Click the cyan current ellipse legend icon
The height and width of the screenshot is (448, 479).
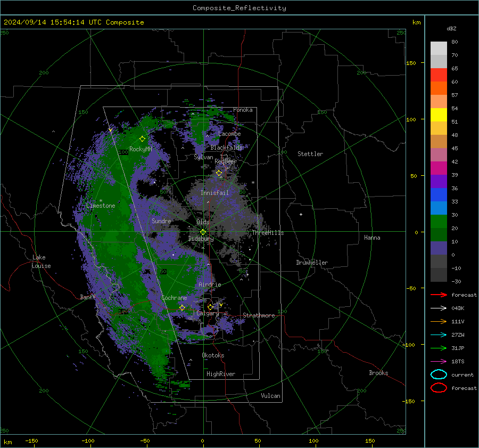click(x=439, y=374)
